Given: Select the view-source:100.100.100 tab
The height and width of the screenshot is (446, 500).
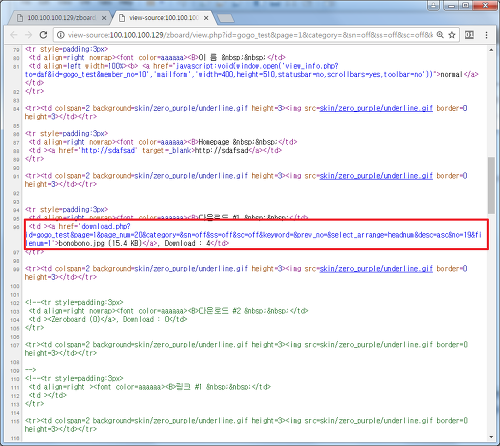Looking at the screenshot, I should click(x=163, y=18).
